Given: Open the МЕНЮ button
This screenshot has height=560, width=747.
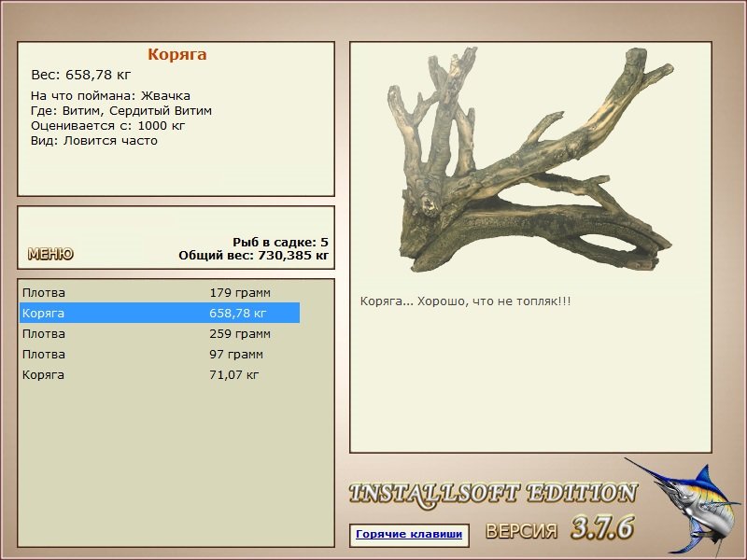Looking at the screenshot, I should [50, 254].
